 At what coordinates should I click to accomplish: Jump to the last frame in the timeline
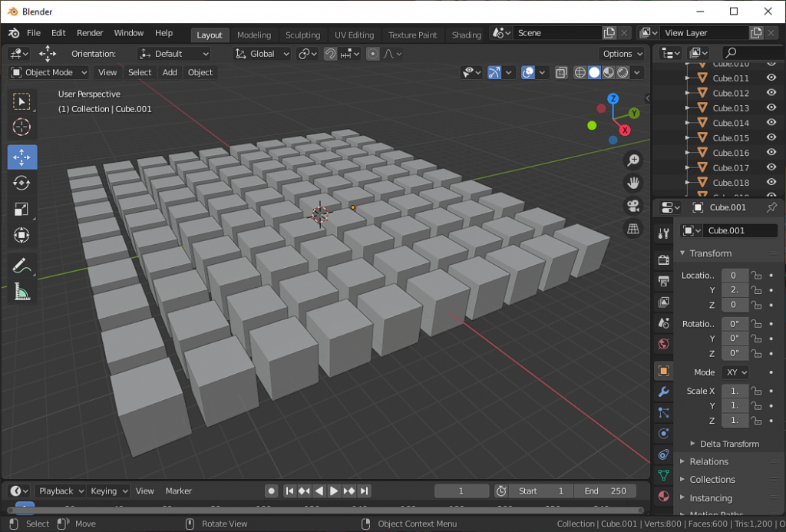pyautogui.click(x=365, y=491)
